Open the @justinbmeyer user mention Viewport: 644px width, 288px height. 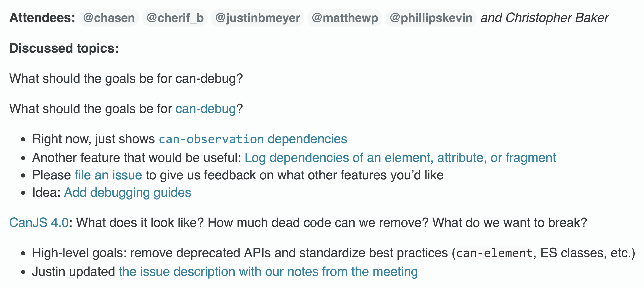pos(257,18)
